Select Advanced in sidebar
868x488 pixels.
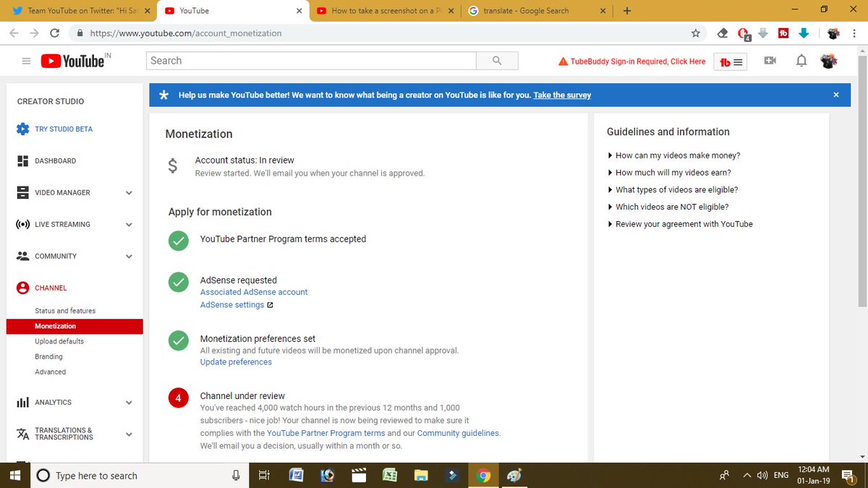coord(50,372)
